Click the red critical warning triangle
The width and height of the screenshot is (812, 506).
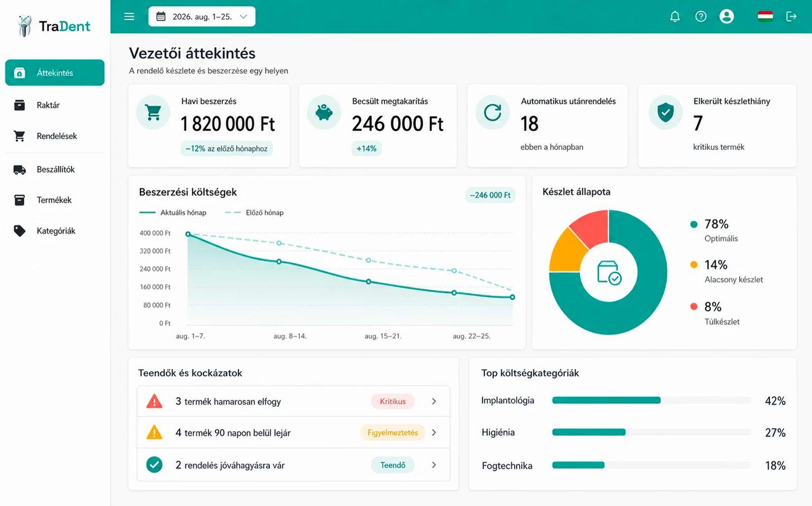(154, 401)
